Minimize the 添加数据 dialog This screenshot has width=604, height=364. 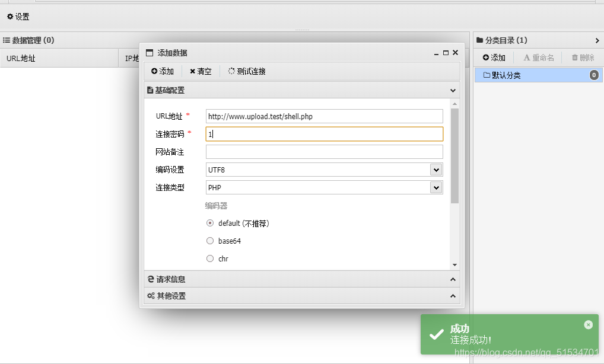point(436,53)
